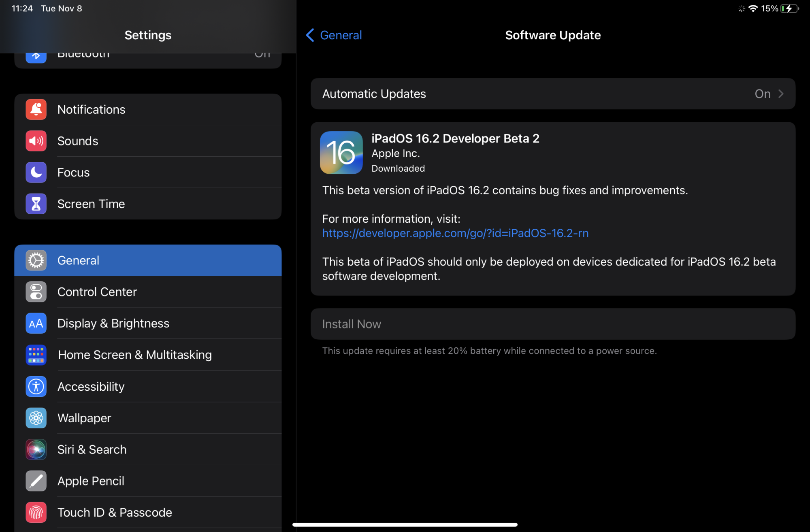Open Focus settings
Screen dimensions: 810x532
coord(148,172)
